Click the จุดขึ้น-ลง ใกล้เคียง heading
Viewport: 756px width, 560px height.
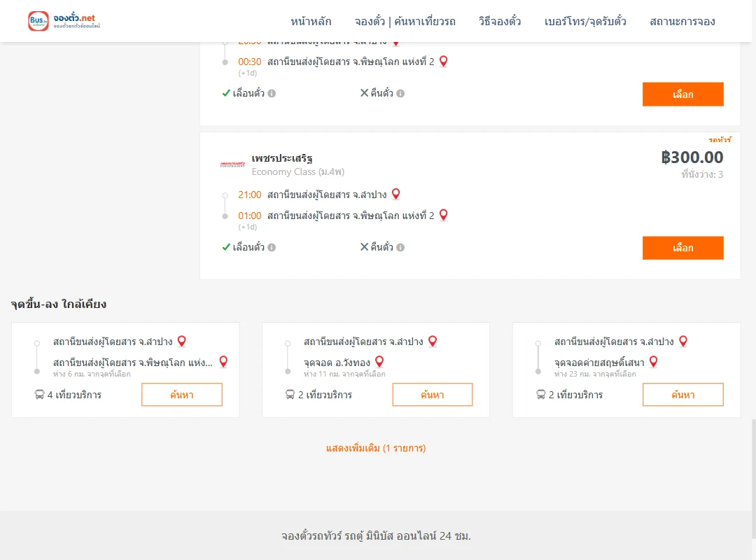pyautogui.click(x=59, y=304)
